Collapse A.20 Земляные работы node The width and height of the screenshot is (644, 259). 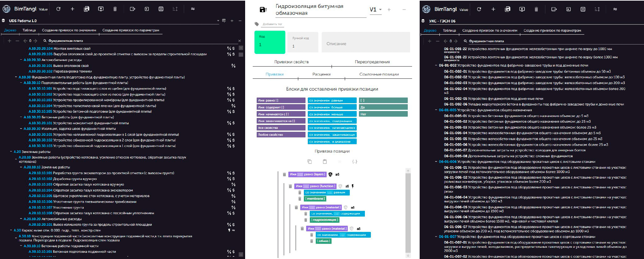click(11, 152)
